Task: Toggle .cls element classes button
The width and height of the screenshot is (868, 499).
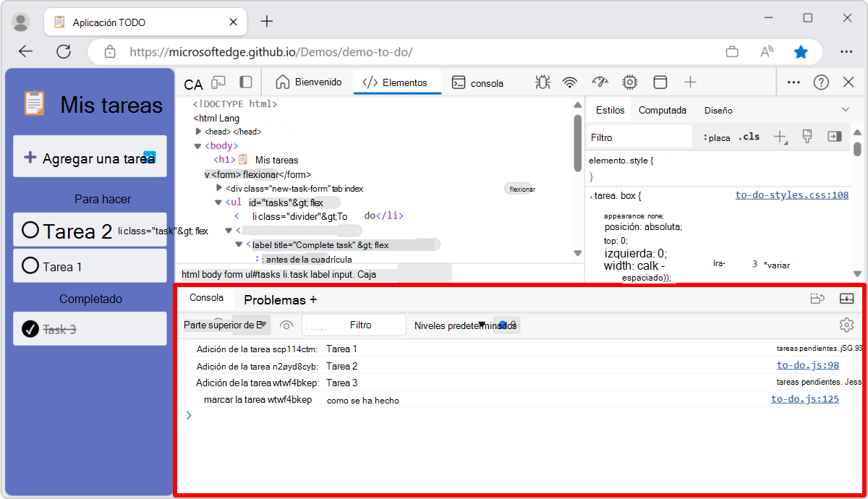Action: click(749, 137)
